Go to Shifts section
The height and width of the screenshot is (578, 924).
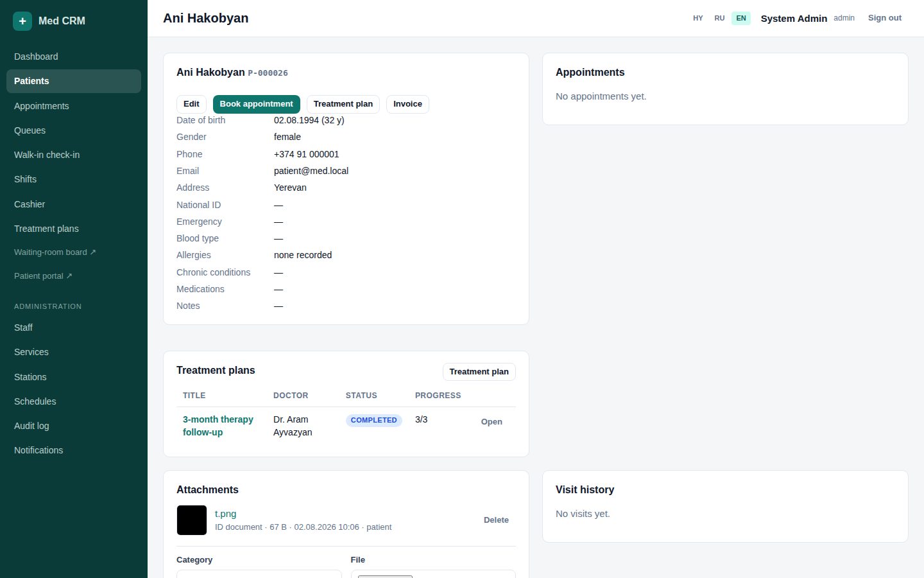74,179
